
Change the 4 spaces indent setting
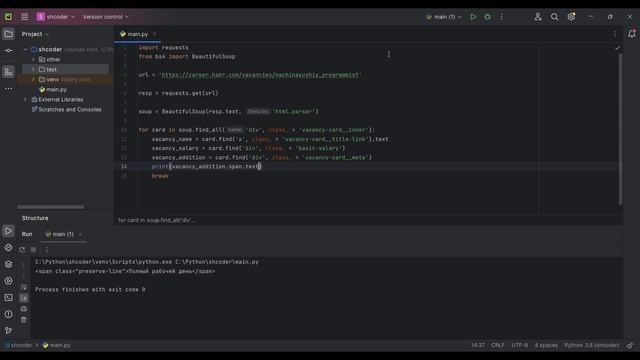[546, 345]
